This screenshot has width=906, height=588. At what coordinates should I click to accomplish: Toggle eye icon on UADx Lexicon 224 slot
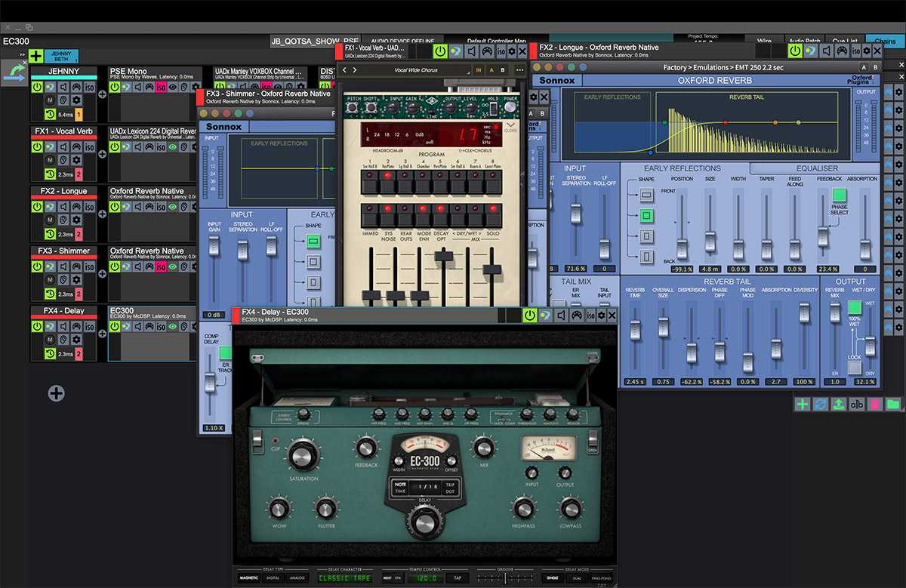[172, 146]
